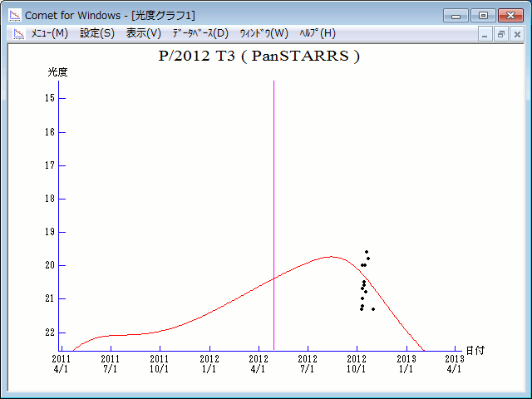The width and height of the screenshot is (532, 399).
Task: Open the メニュー(M) menu
Action: (x=49, y=33)
